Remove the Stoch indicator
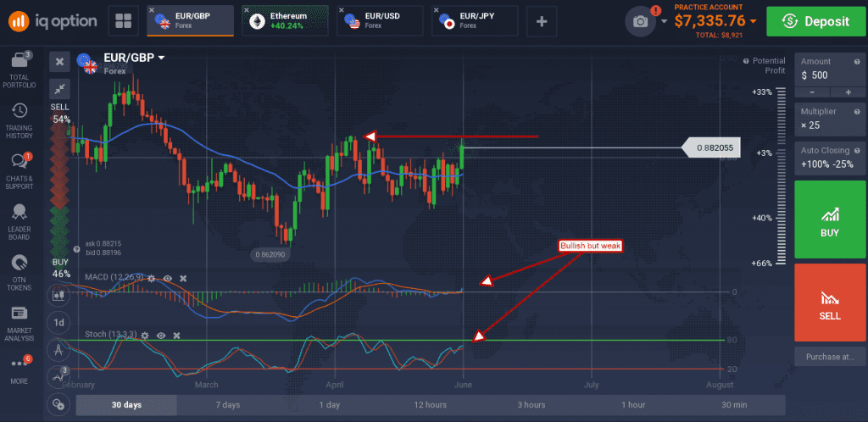The height and width of the screenshot is (422, 868). coord(176,336)
